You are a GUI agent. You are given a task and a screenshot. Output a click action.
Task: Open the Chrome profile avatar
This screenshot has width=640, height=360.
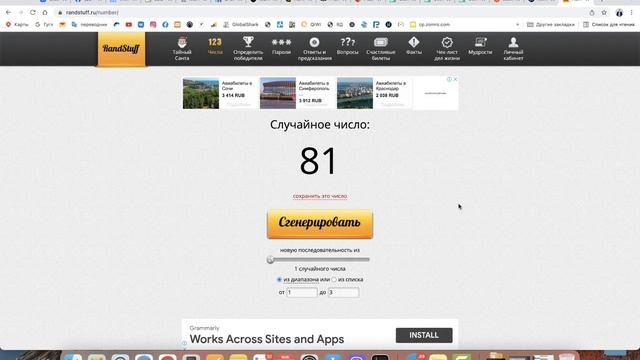click(619, 13)
